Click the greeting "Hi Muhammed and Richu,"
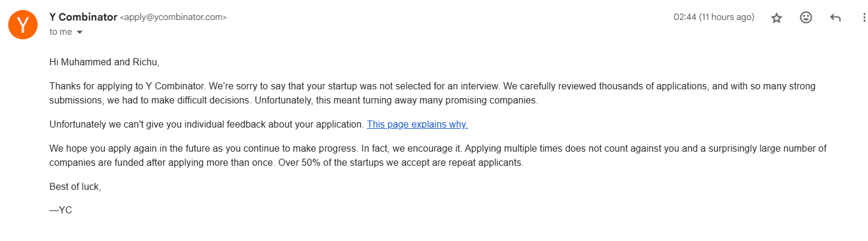Image resolution: width=868 pixels, height=241 pixels. coord(105,62)
